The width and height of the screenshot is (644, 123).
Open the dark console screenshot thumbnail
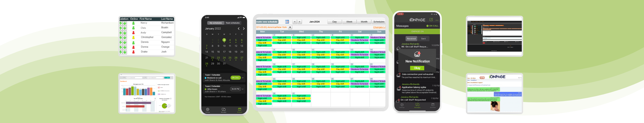494,36
